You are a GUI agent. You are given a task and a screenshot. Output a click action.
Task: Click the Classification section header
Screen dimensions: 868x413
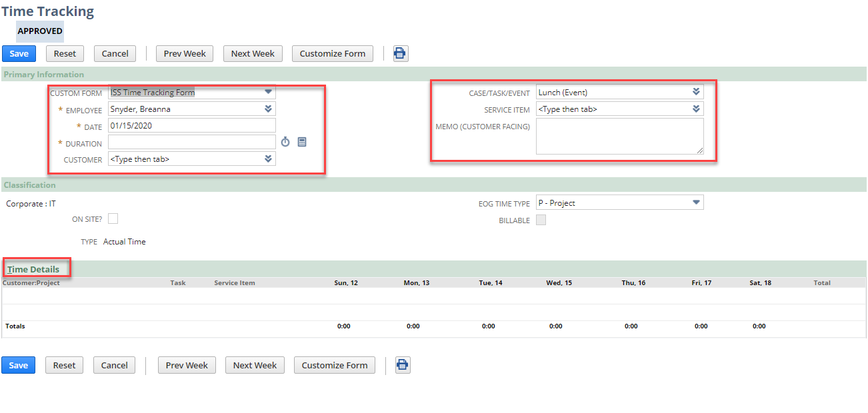pos(29,185)
